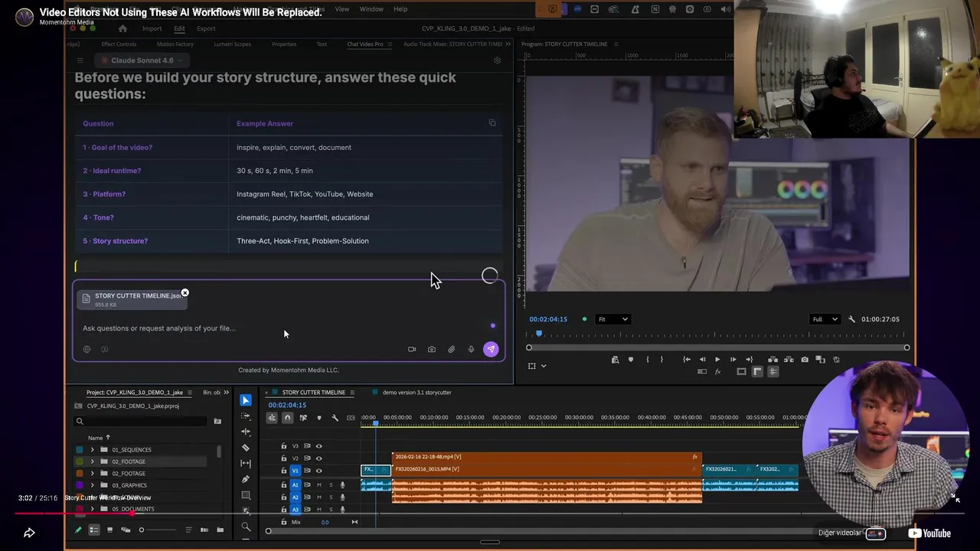Add a marker in the timeline header
The image size is (980, 551).
coord(319,418)
